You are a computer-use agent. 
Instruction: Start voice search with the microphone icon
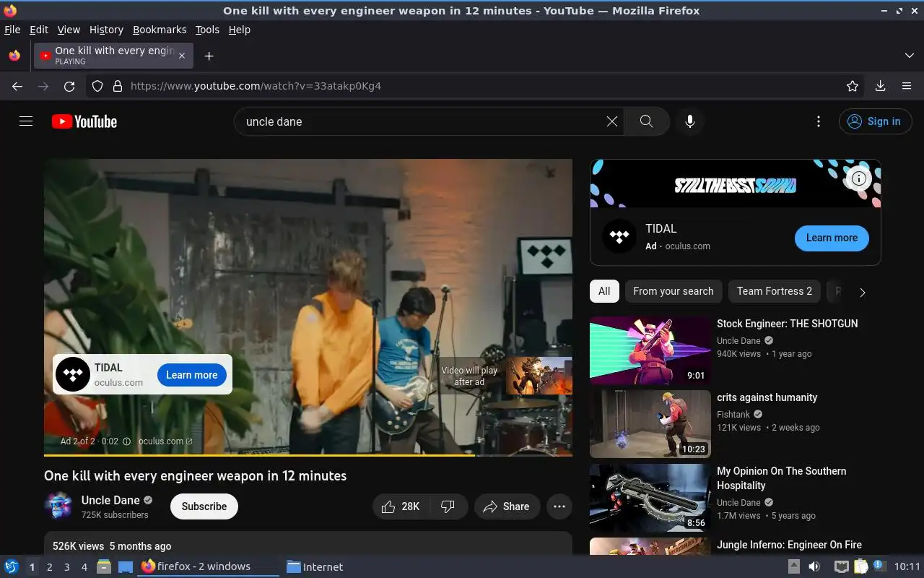690,121
